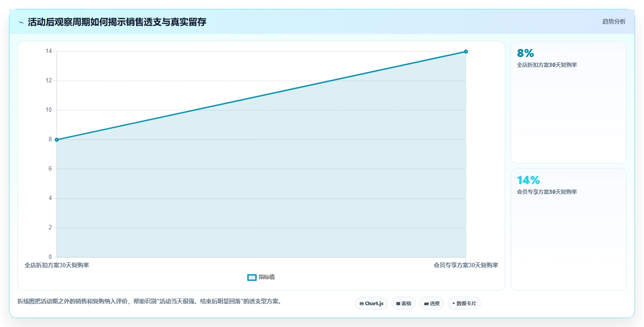Select the 数据卡片 tag pill

click(x=464, y=303)
